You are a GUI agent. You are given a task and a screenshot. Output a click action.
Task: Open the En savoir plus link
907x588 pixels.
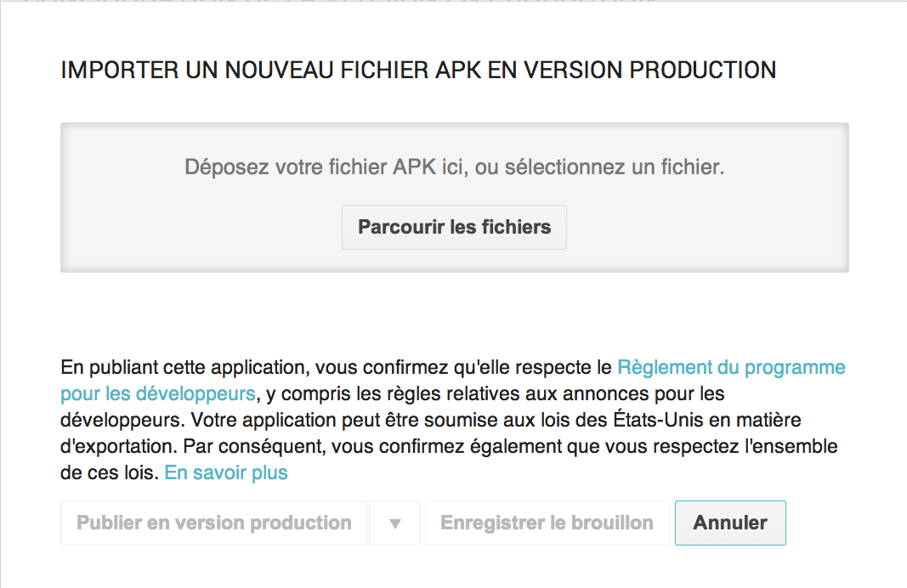click(x=226, y=473)
